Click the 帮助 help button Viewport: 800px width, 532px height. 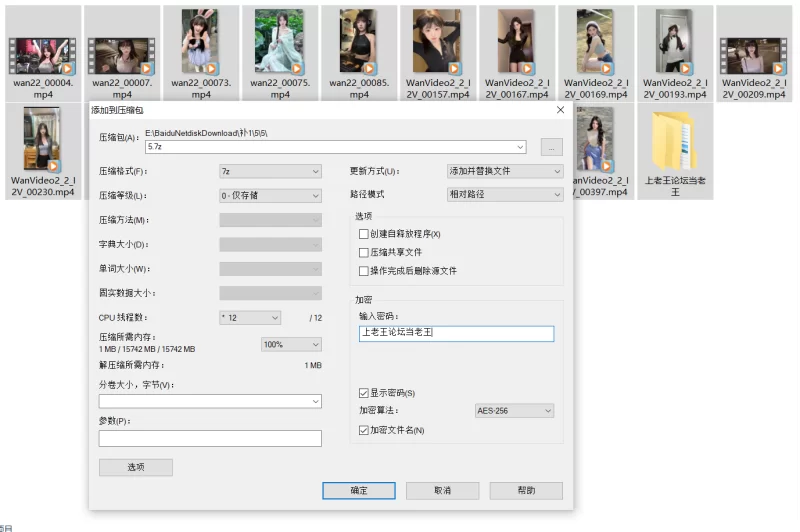pyautogui.click(x=526, y=491)
